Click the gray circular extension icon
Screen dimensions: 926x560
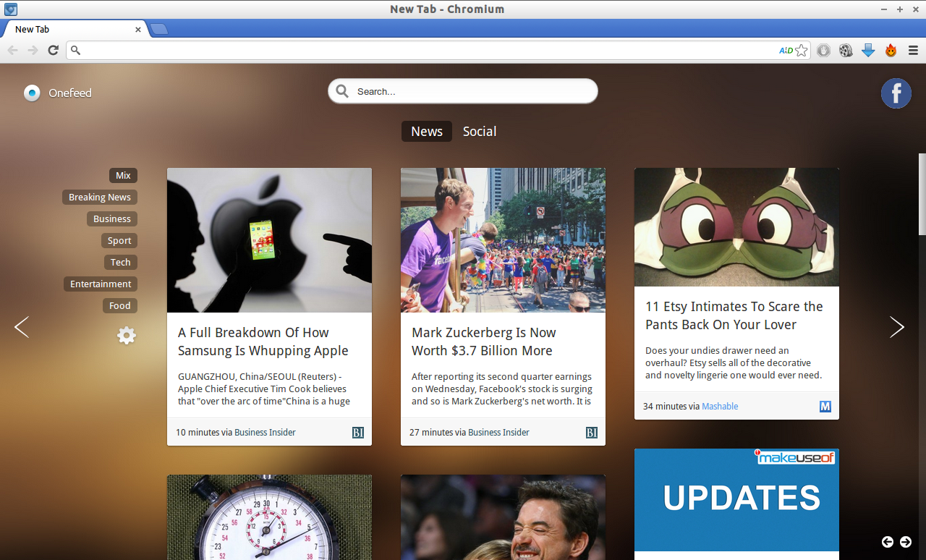823,51
